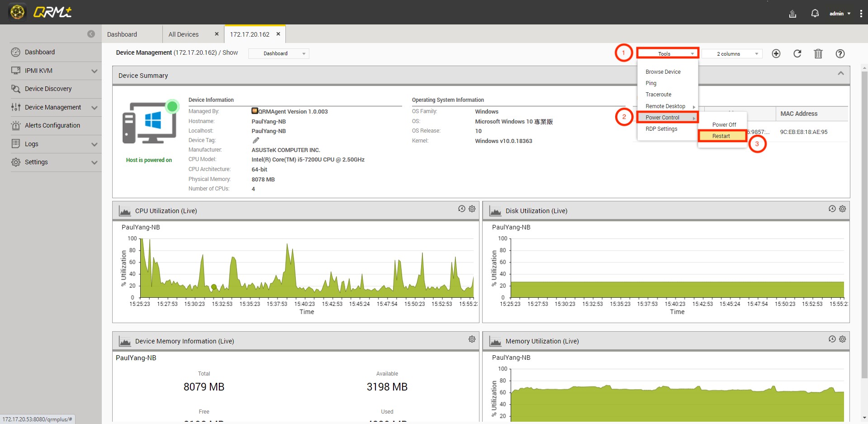Open the Show Dashboard dropdown
Viewport: 868px width, 424px height.
279,53
